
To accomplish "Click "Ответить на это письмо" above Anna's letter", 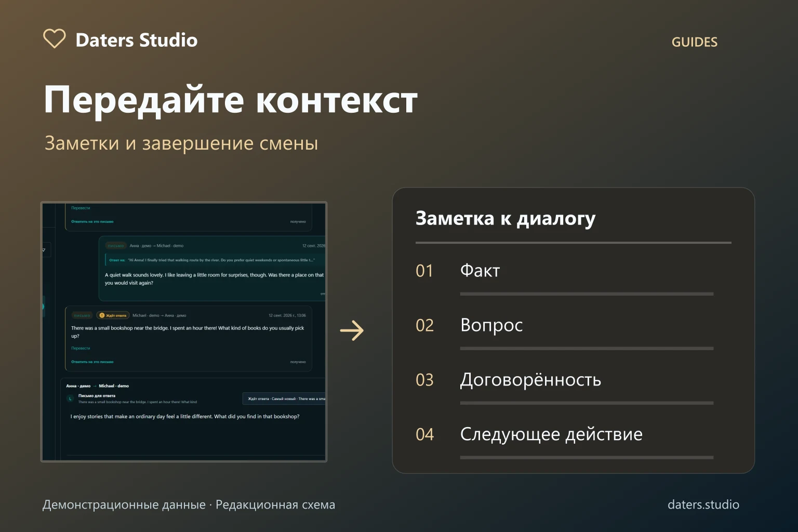I will [x=92, y=221].
